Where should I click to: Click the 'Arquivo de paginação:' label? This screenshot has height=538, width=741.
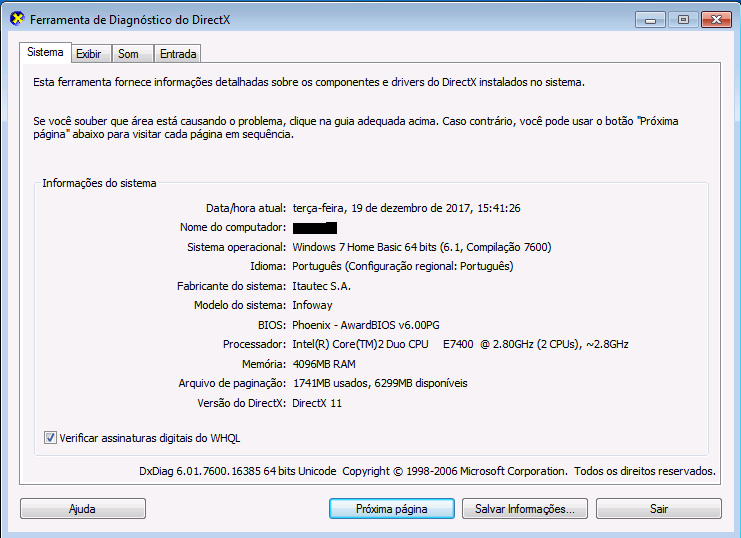[232, 383]
